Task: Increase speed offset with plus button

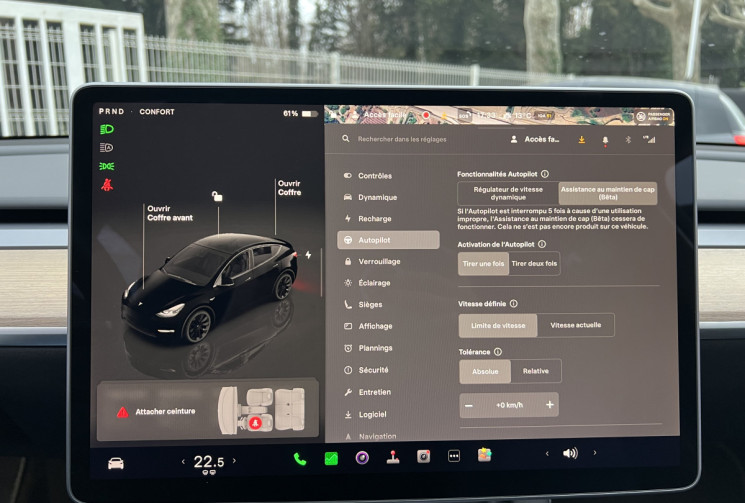Action: [x=550, y=405]
